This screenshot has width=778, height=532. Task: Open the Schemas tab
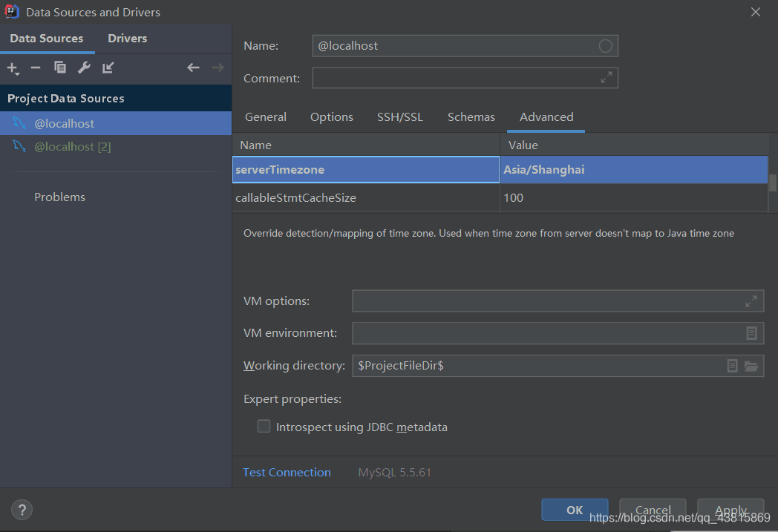coord(471,117)
